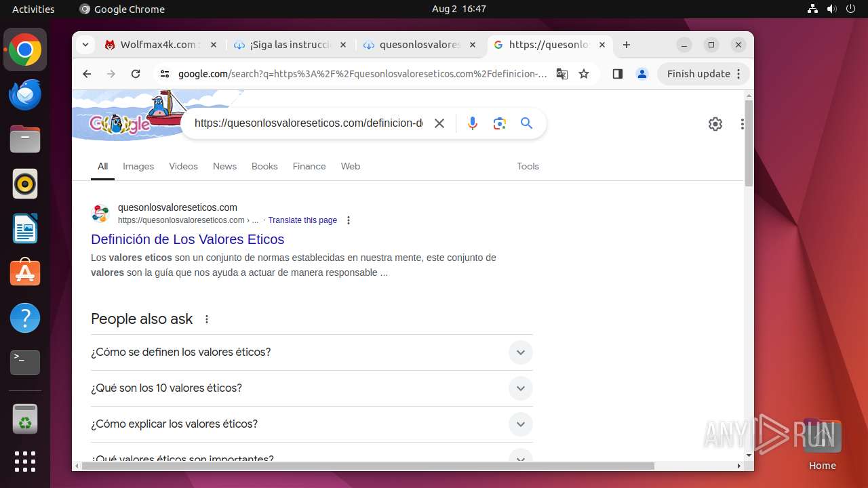Open Help from dock

(25, 318)
